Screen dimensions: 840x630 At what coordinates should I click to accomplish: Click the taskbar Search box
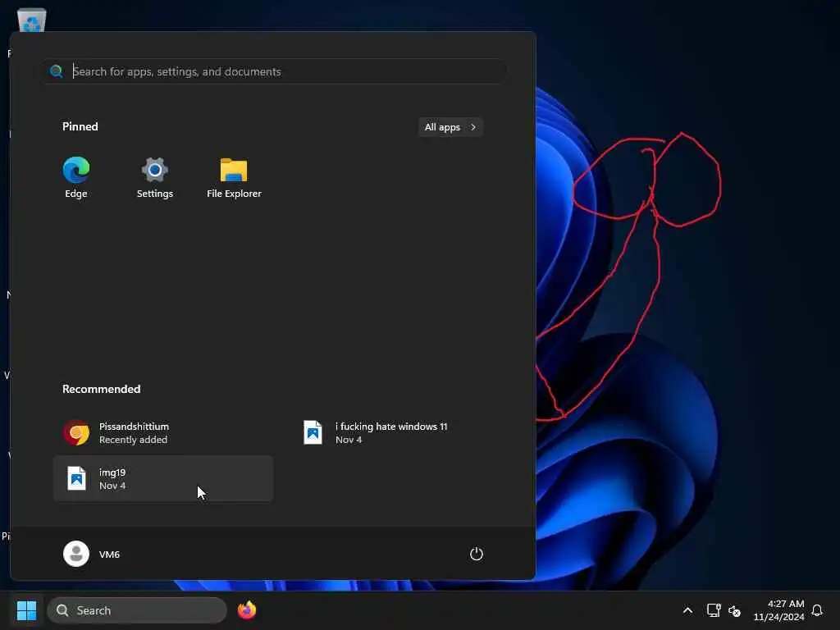point(137,610)
